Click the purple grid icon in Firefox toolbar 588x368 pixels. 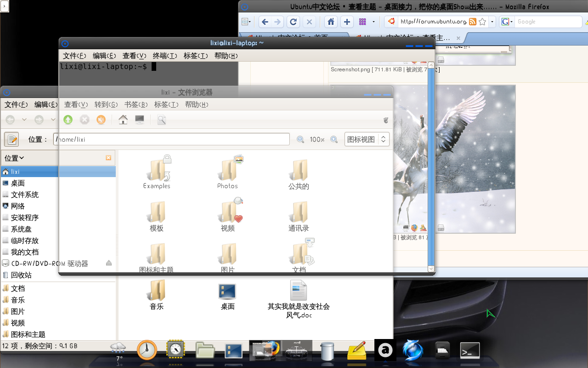pos(362,22)
